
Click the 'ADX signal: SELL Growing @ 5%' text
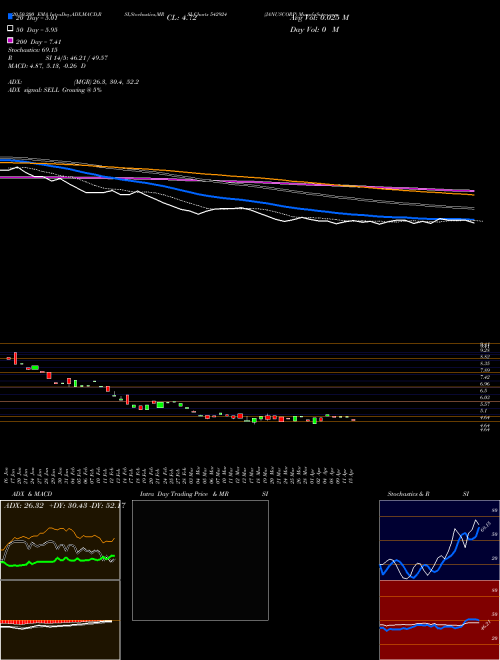click(55, 90)
